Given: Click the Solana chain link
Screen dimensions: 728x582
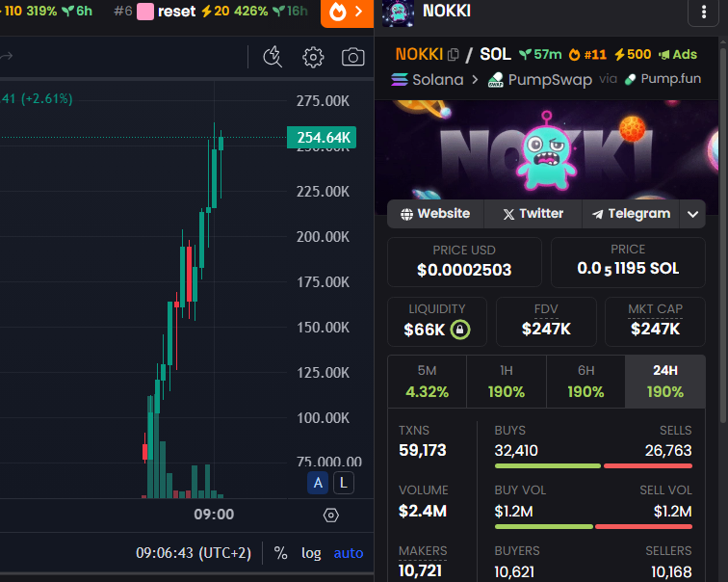Looking at the screenshot, I should coord(428,80).
